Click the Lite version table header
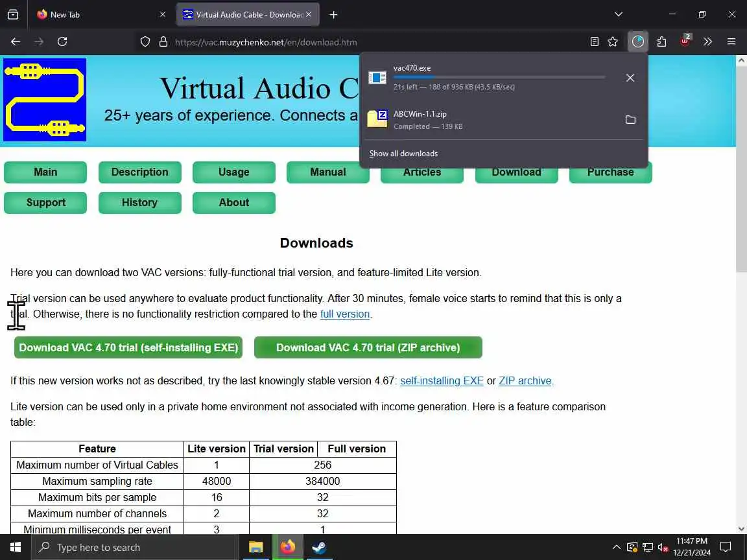747x560 pixels. click(x=217, y=449)
